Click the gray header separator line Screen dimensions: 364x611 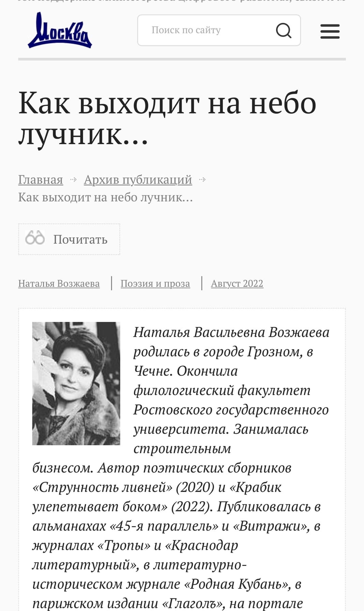[x=182, y=59]
